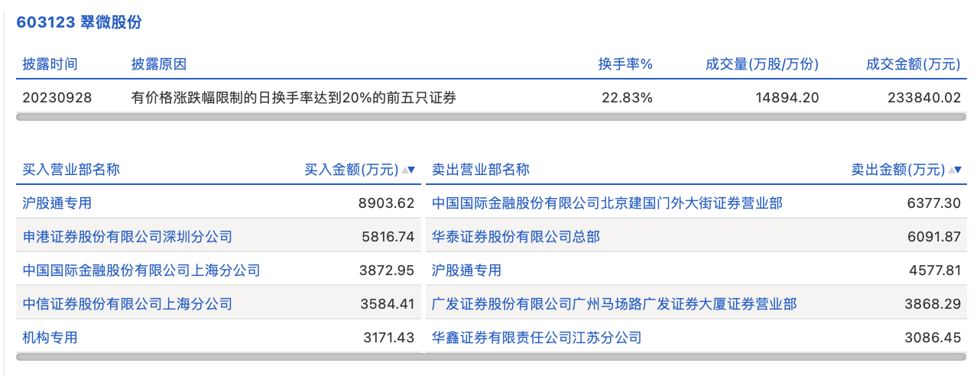Open 中国国际金融股份有限公司上海分公司 link
The image size is (980, 376).
pyautogui.click(x=141, y=271)
